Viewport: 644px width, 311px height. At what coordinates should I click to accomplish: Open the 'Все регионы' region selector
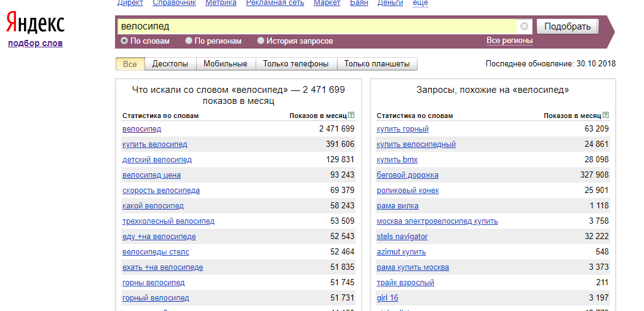509,41
